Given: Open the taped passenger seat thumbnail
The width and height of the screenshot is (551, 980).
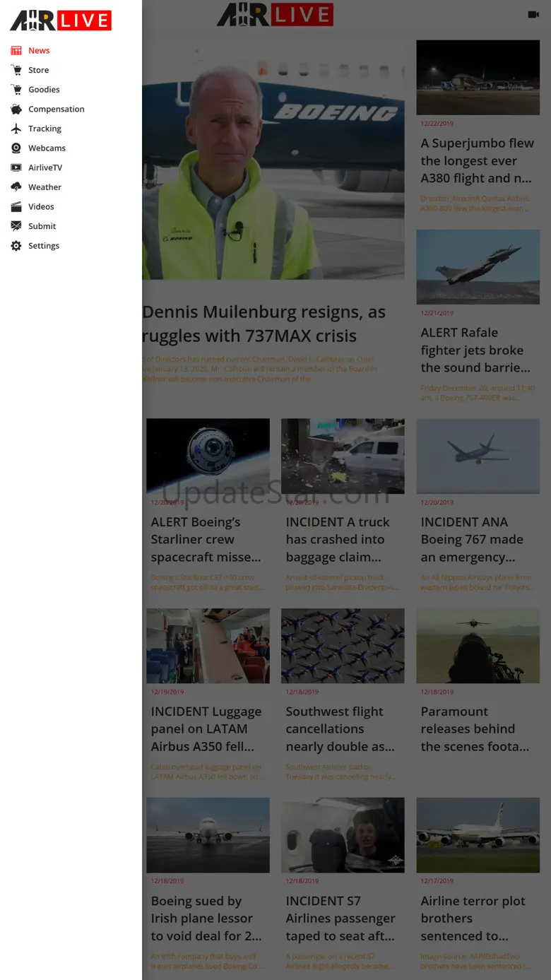Looking at the screenshot, I should tap(343, 835).
